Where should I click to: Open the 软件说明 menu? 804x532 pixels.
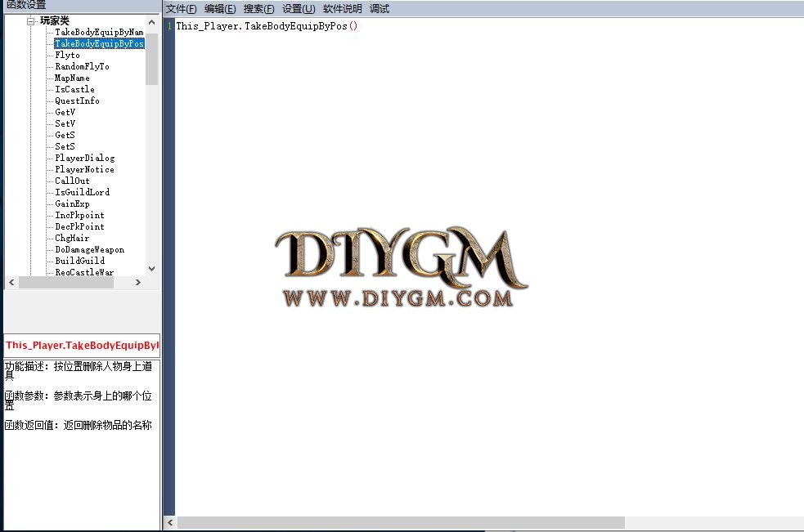[x=343, y=9]
